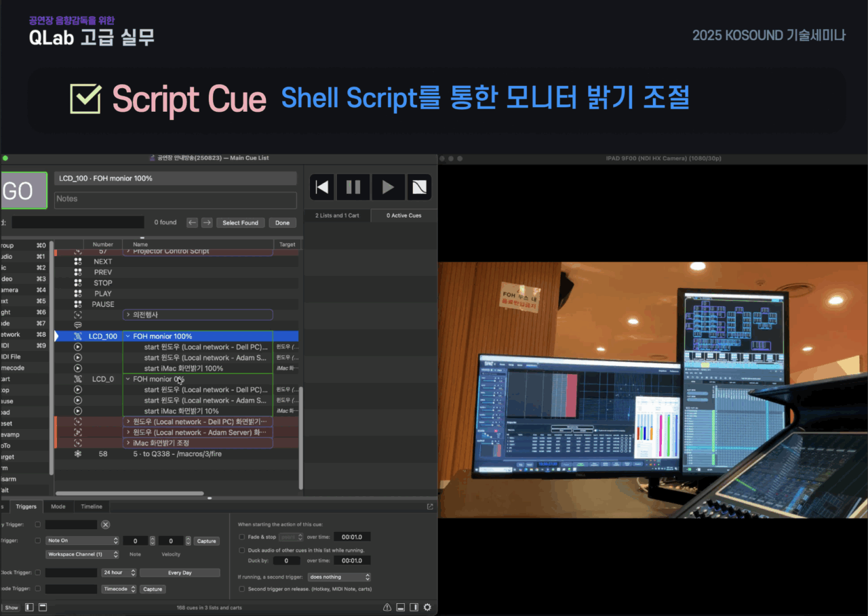The width and height of the screenshot is (868, 616).
Task: Open workspace settings gear icon
Action: (x=427, y=607)
